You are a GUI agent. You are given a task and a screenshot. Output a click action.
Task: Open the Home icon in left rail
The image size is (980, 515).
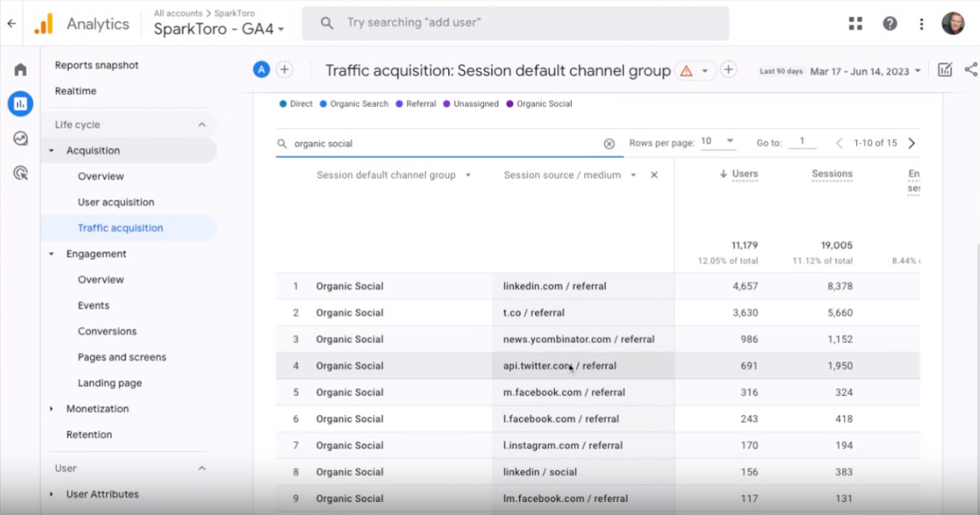[21, 70]
